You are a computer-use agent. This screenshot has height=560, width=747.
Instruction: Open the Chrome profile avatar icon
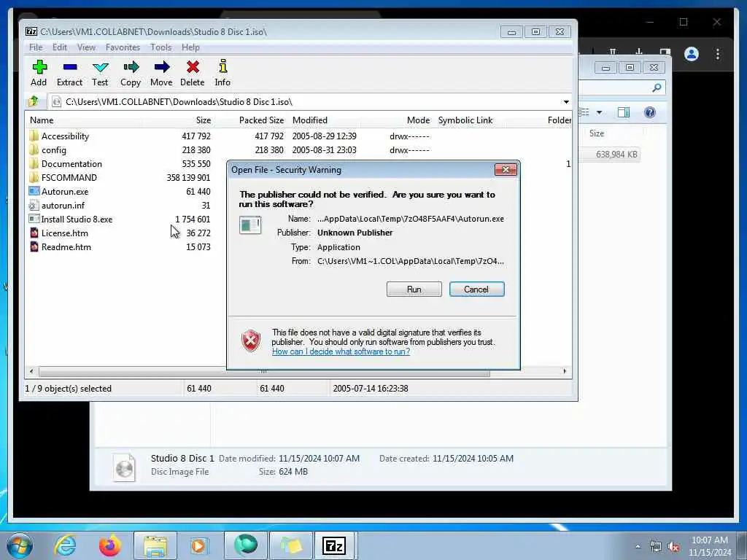pos(692,54)
